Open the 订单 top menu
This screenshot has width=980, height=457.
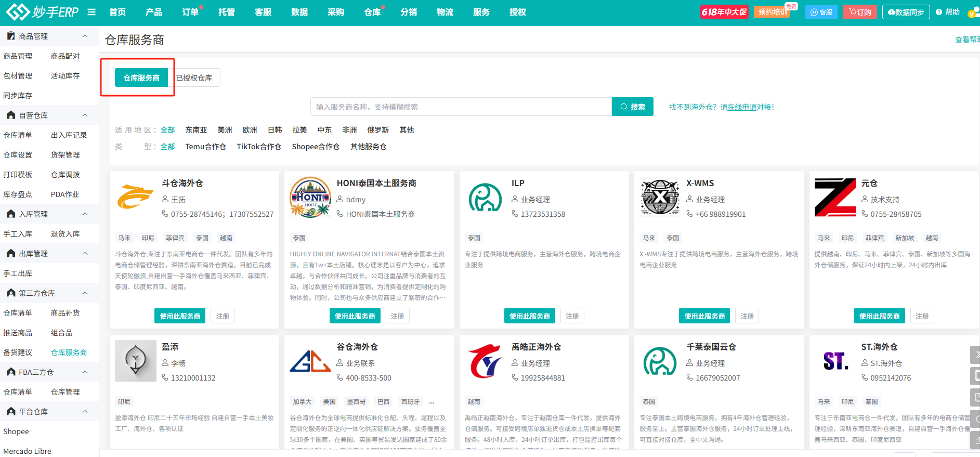pyautogui.click(x=190, y=12)
